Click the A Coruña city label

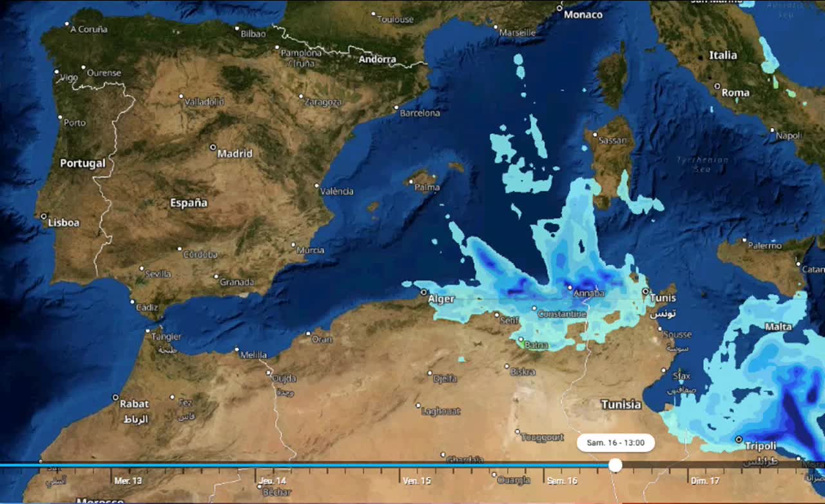coord(89,29)
